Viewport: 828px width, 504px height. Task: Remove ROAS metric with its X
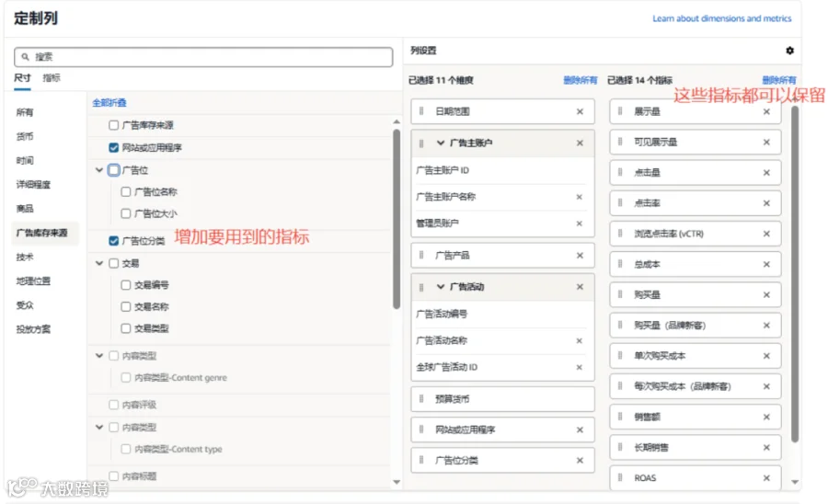766,478
